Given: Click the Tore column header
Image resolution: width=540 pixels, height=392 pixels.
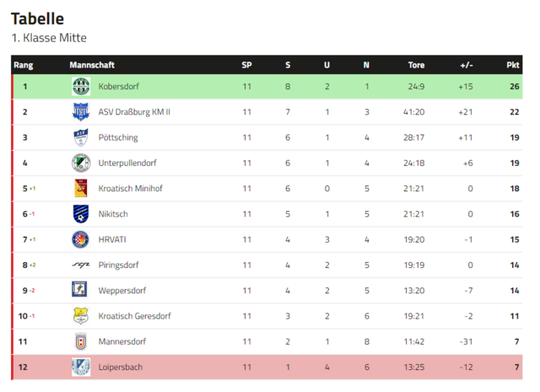Looking at the screenshot, I should click(416, 65).
